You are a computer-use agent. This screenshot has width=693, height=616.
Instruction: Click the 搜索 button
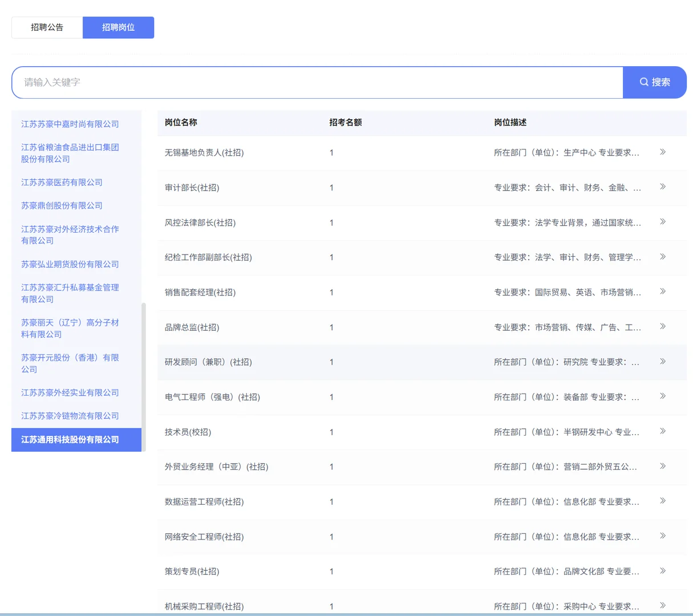tap(655, 82)
